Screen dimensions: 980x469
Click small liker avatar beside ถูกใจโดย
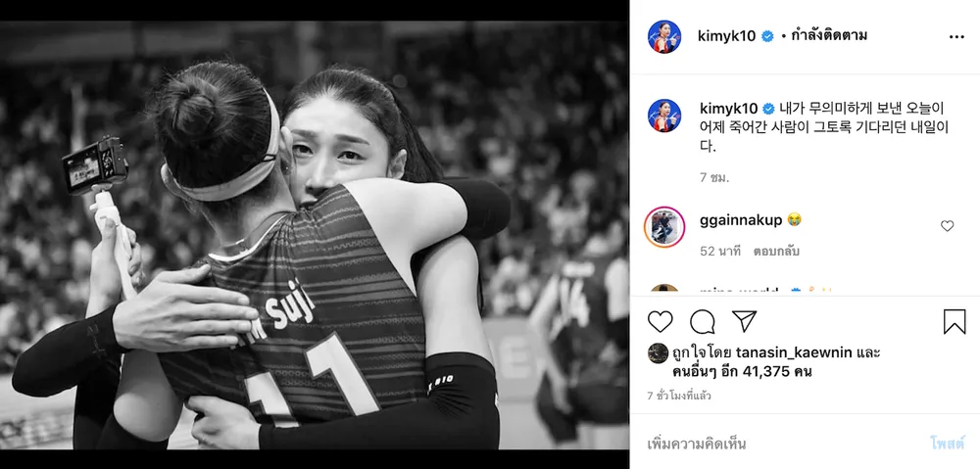pos(658,352)
